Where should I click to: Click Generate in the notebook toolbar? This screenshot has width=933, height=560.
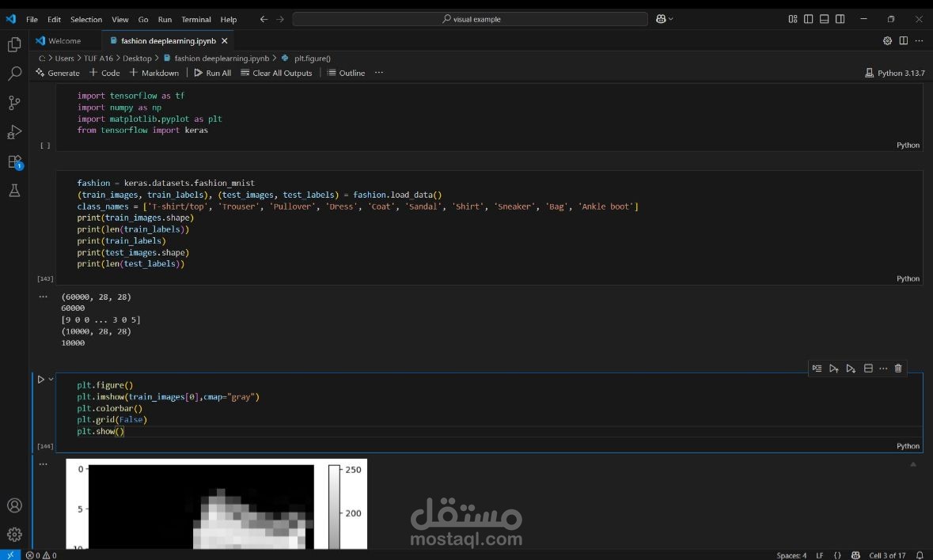58,73
